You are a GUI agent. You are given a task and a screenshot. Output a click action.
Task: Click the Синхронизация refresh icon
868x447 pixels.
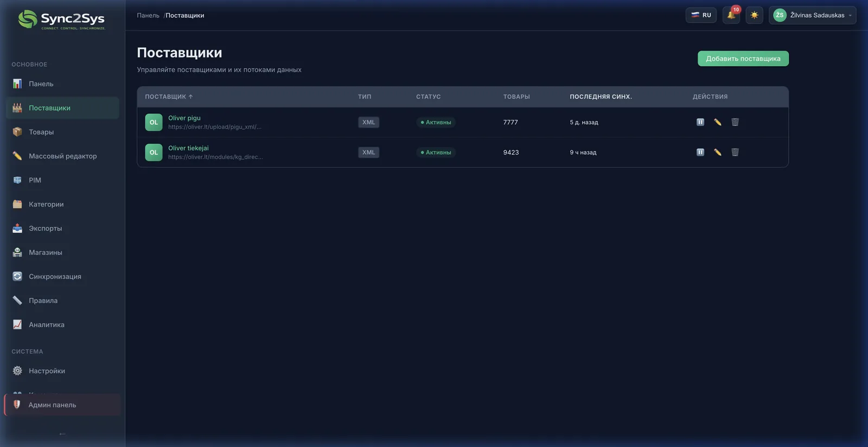pos(17,276)
